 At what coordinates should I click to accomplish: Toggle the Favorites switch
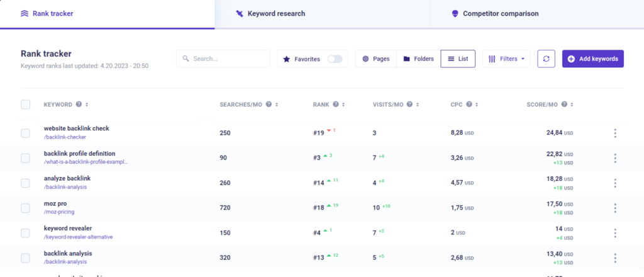pyautogui.click(x=335, y=59)
